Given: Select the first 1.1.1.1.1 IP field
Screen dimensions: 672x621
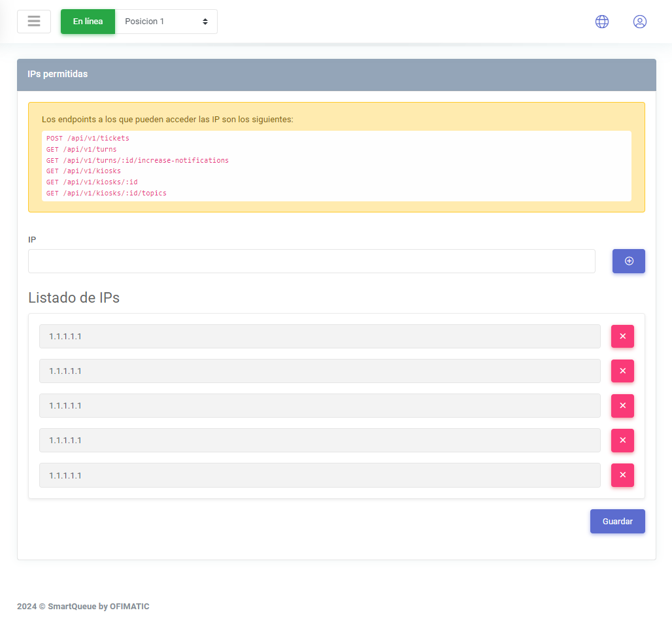Looking at the screenshot, I should pos(319,336).
